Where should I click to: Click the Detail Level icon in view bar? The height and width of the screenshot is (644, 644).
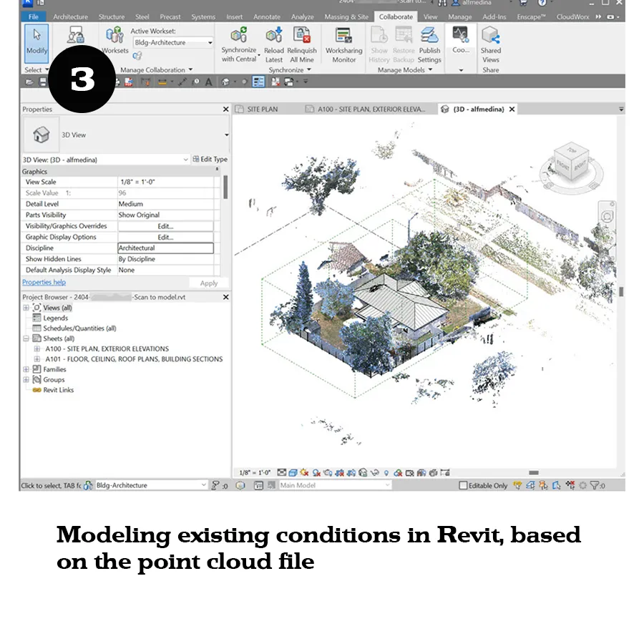pos(281,473)
